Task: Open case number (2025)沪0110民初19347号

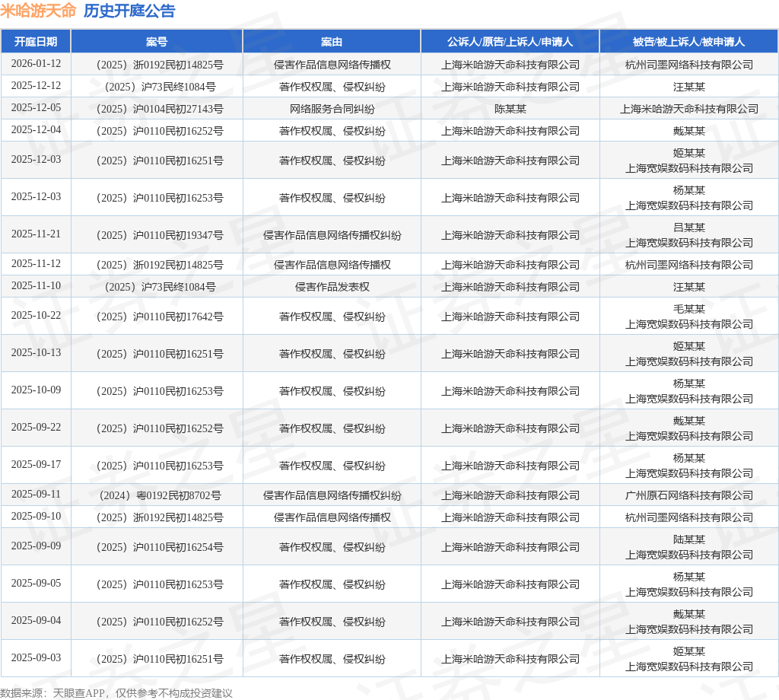Action: pos(157,235)
